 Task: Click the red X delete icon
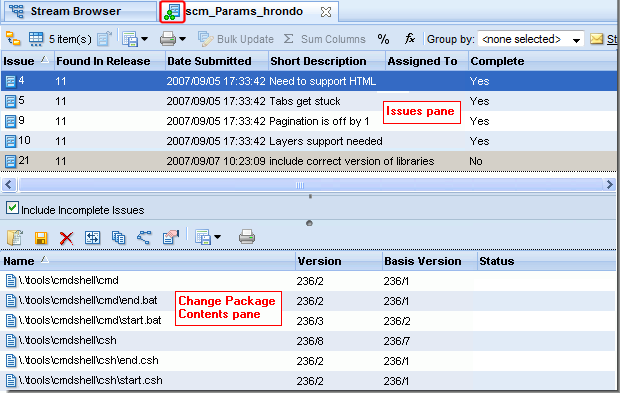[66, 238]
